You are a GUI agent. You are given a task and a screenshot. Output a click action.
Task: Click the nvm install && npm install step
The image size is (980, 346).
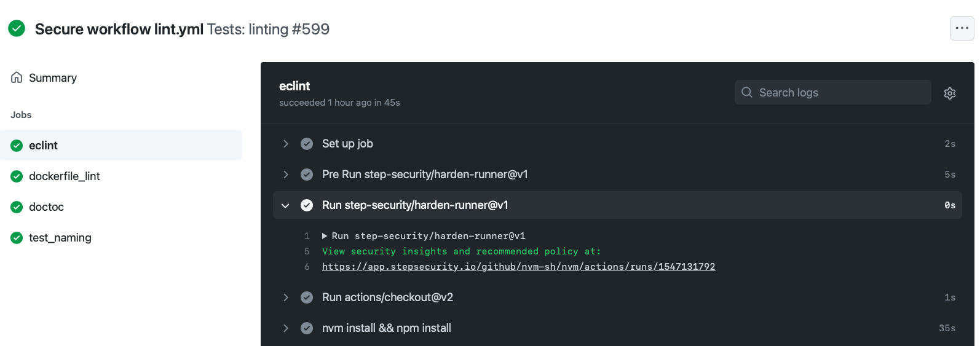click(x=617, y=328)
